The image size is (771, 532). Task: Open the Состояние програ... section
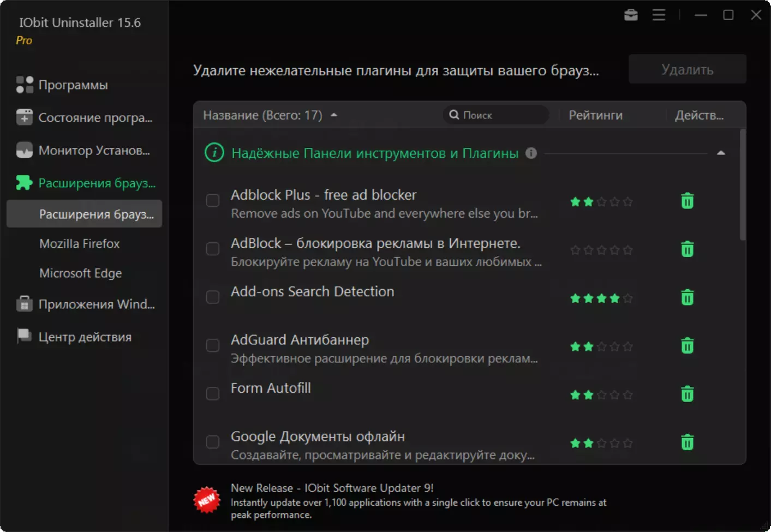click(95, 118)
